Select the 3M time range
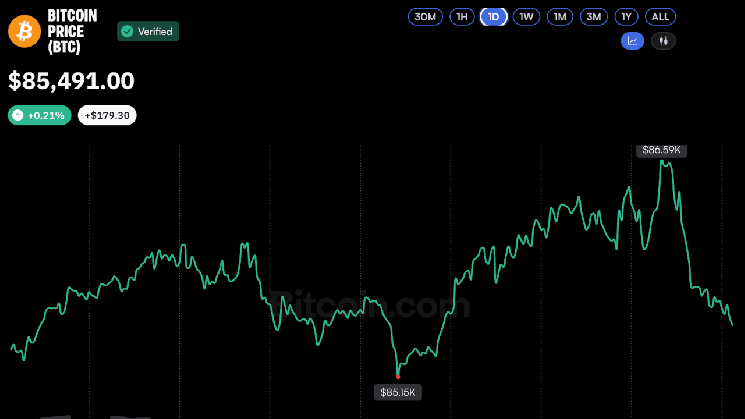745x419 pixels. [594, 17]
